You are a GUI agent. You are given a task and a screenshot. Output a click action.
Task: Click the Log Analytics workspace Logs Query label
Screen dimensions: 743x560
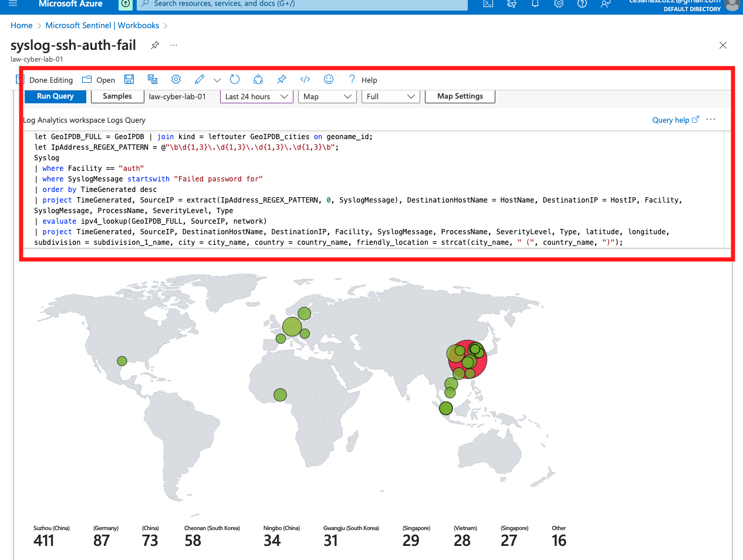pos(84,120)
